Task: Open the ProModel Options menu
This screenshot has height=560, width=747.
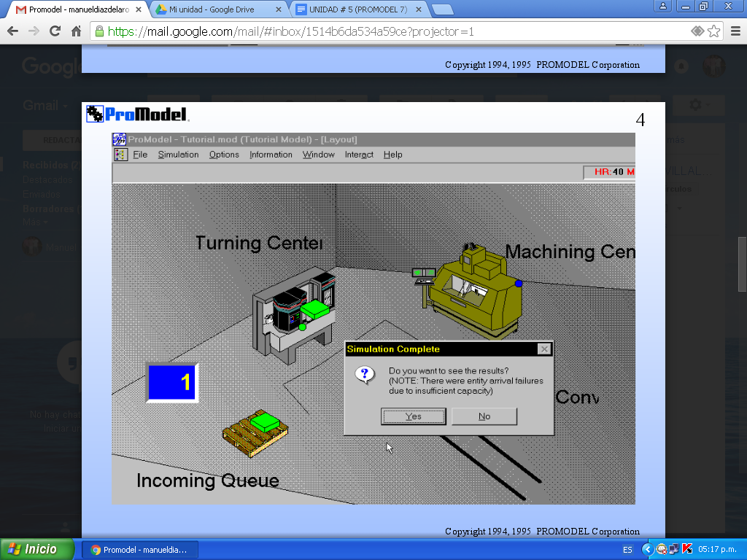Action: pyautogui.click(x=224, y=155)
